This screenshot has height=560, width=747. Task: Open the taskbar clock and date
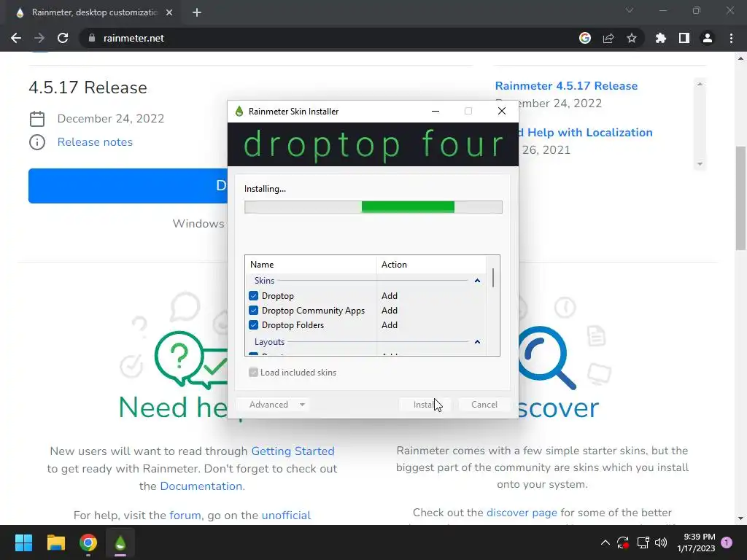[696, 542]
